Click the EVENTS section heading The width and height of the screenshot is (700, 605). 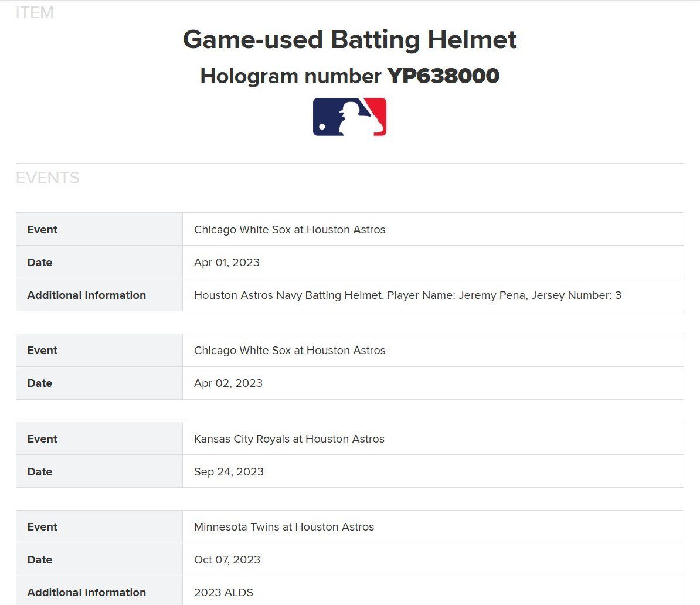point(47,178)
